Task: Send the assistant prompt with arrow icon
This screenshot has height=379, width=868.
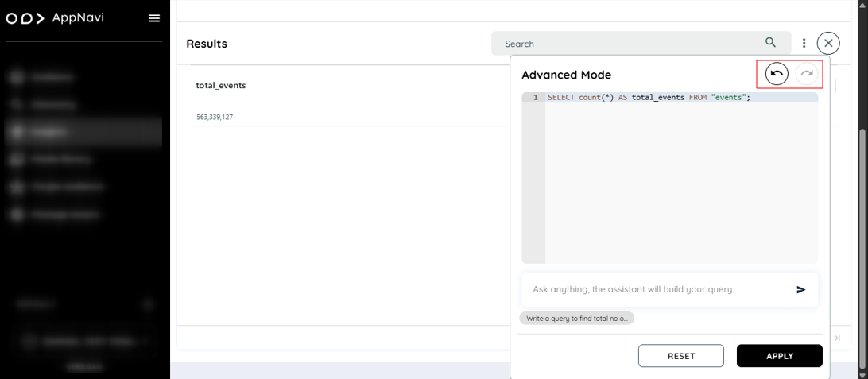Action: click(x=800, y=289)
